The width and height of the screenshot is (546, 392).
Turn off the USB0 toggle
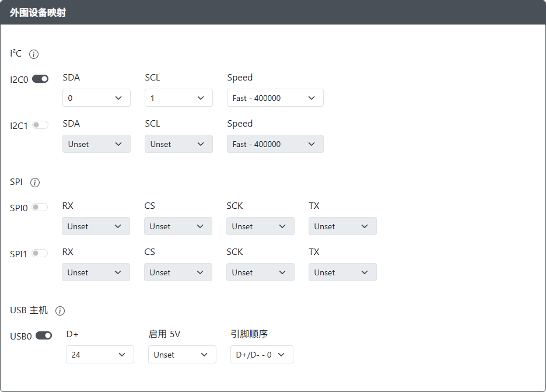point(44,335)
